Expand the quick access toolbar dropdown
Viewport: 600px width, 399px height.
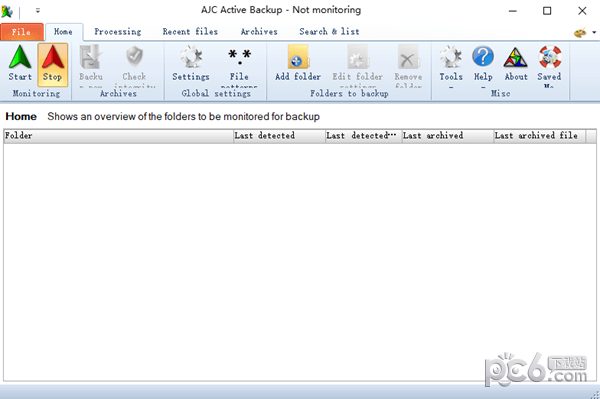38,10
